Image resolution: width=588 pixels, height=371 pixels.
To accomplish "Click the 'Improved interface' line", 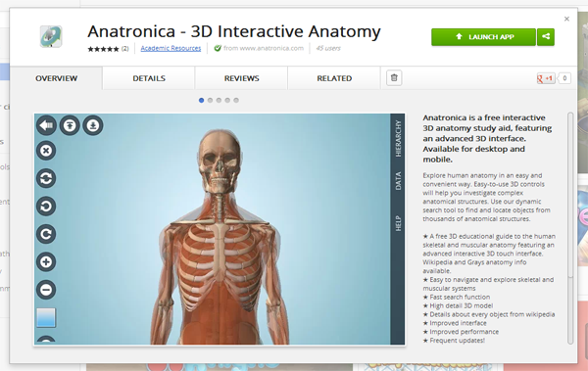I will click(x=455, y=323).
